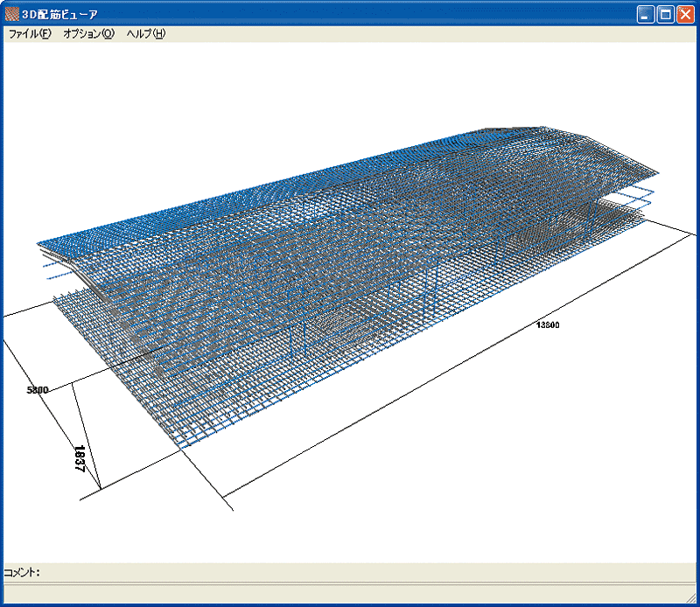Click the 13800 length dimension label
The image size is (700, 607).
coord(548,324)
